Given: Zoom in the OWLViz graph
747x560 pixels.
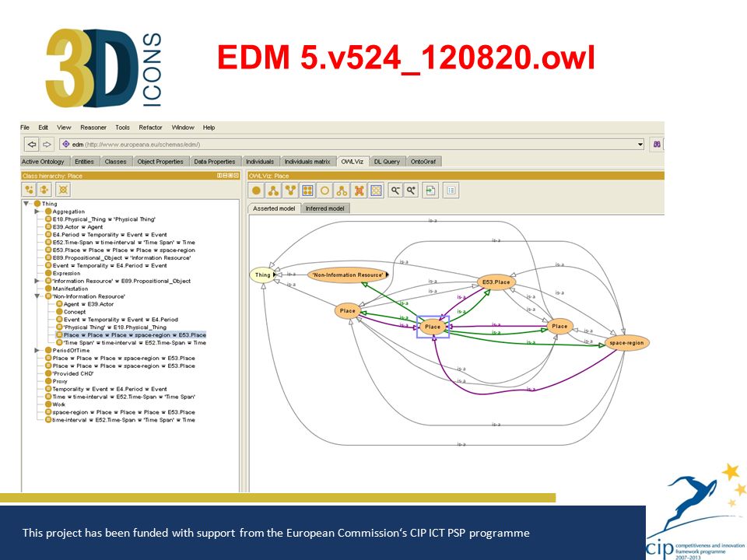Looking at the screenshot, I should tap(411, 191).
